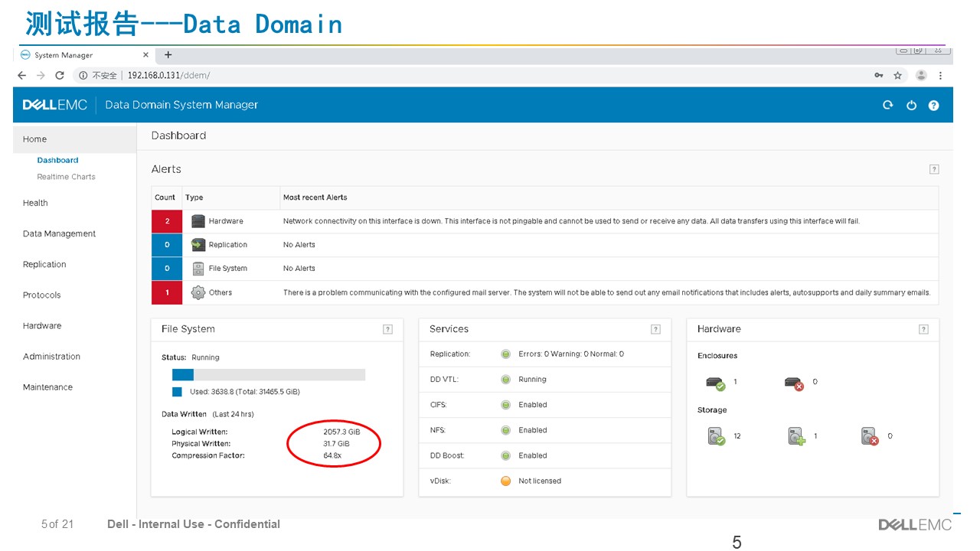980x551 pixels.
Task: Click the Replication green status indicator
Action: point(505,354)
